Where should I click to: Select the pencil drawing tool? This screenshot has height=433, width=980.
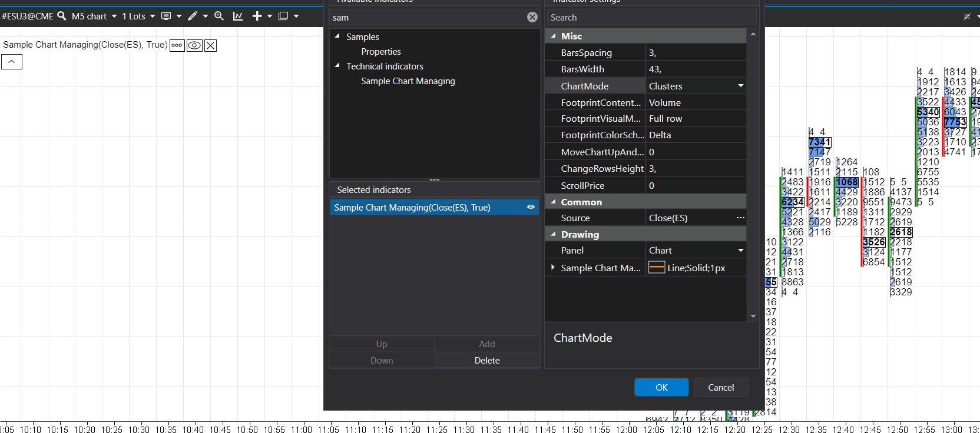click(193, 16)
